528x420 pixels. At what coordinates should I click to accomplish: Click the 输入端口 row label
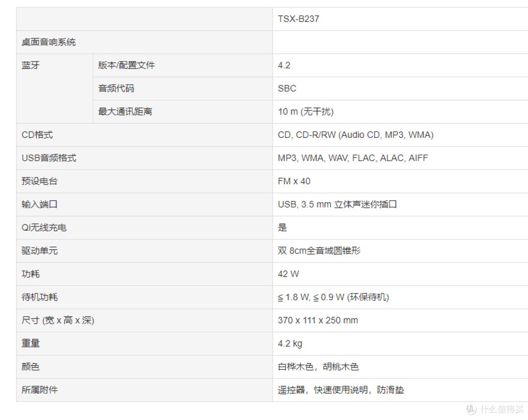point(40,204)
